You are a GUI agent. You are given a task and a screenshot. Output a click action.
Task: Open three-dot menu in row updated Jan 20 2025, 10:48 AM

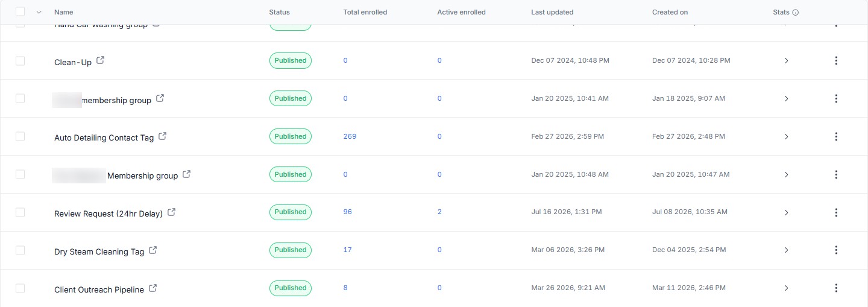point(836,175)
